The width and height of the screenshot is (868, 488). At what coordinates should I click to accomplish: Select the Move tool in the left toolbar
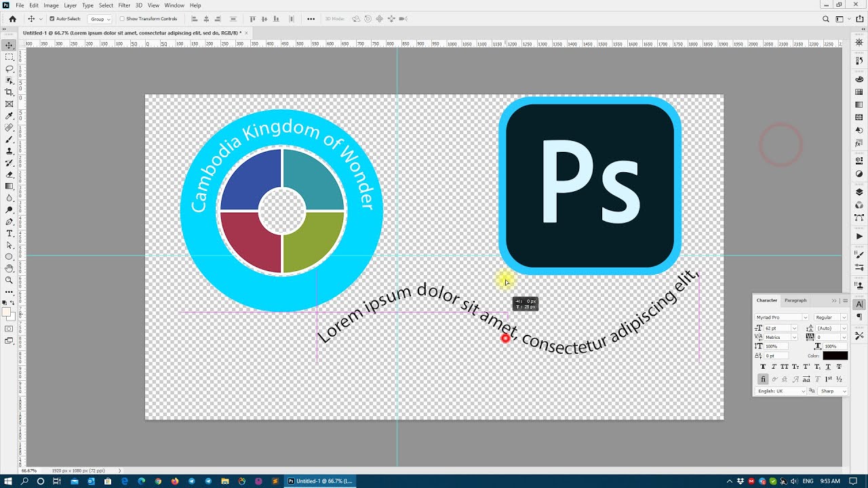9,45
